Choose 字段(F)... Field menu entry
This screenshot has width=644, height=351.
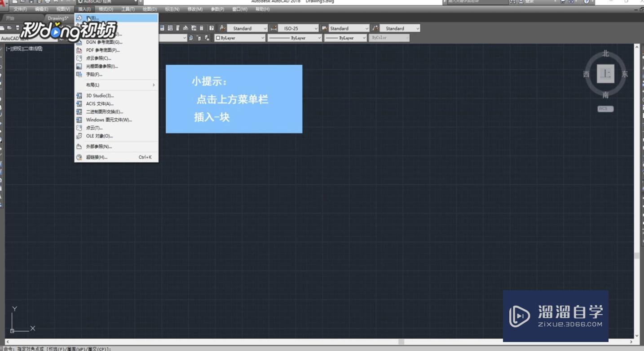coord(116,75)
